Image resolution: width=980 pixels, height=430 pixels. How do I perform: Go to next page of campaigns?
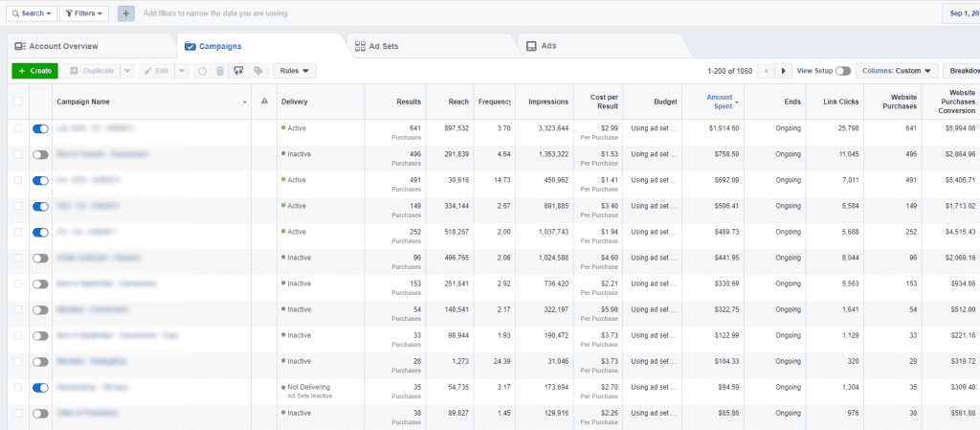click(x=784, y=71)
